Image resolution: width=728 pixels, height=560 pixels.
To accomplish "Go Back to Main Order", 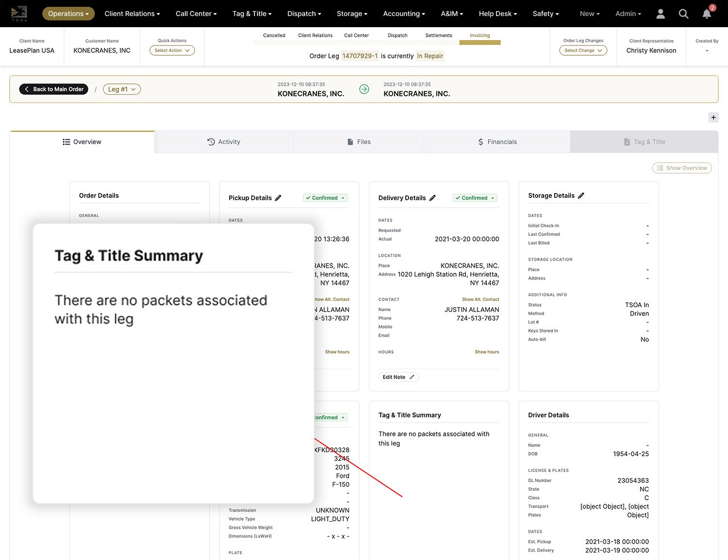I will (x=54, y=89).
